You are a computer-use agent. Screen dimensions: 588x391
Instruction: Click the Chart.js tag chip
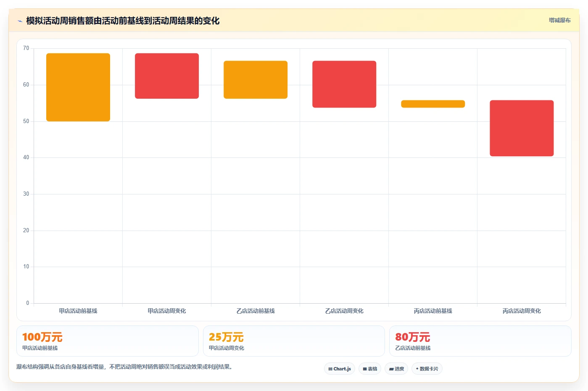click(340, 369)
